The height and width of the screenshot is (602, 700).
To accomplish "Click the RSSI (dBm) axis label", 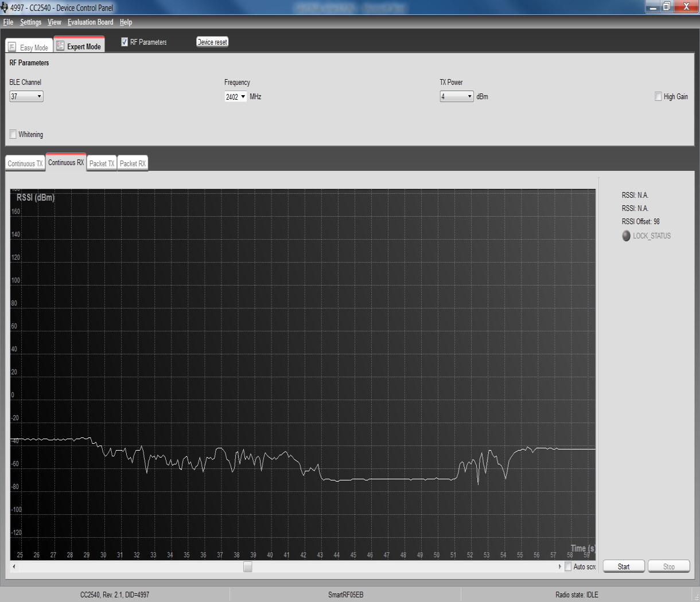I will pyautogui.click(x=36, y=197).
